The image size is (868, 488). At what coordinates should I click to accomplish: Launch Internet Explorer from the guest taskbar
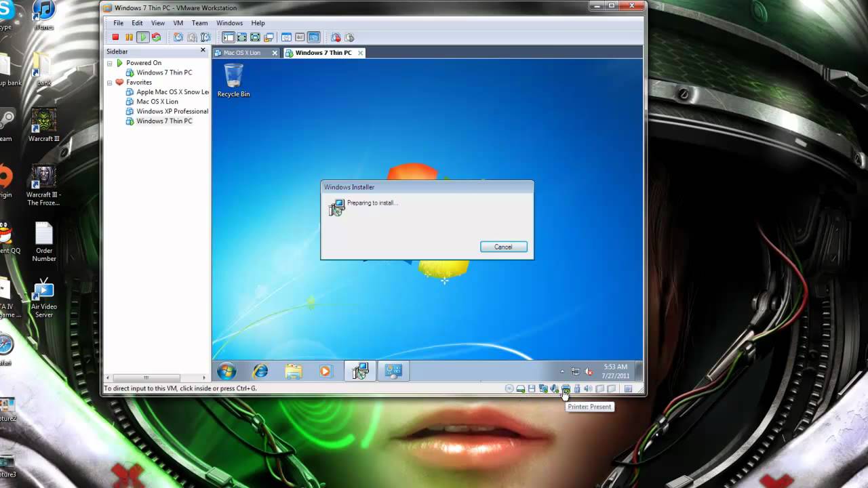(x=260, y=371)
